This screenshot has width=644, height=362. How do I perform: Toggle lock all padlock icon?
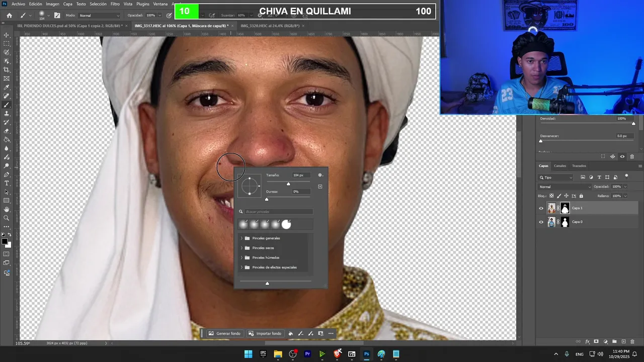tap(581, 196)
